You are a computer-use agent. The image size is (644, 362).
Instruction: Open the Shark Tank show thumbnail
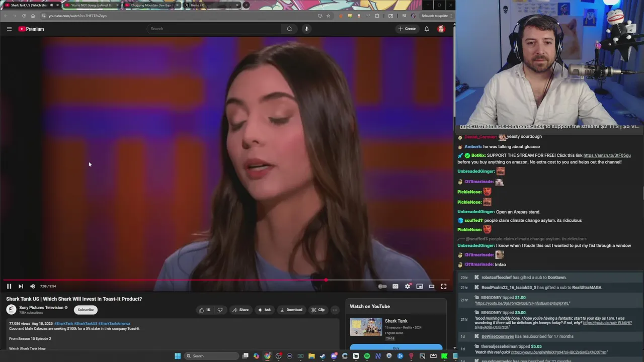pyautogui.click(x=366, y=327)
